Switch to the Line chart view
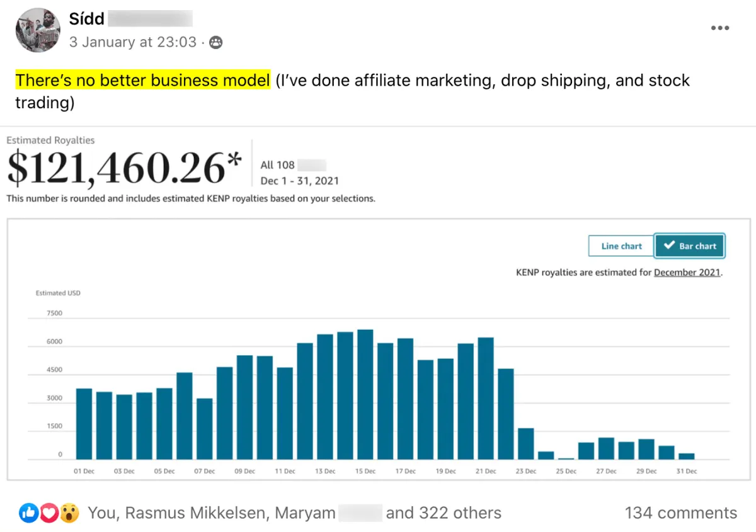 coord(621,246)
